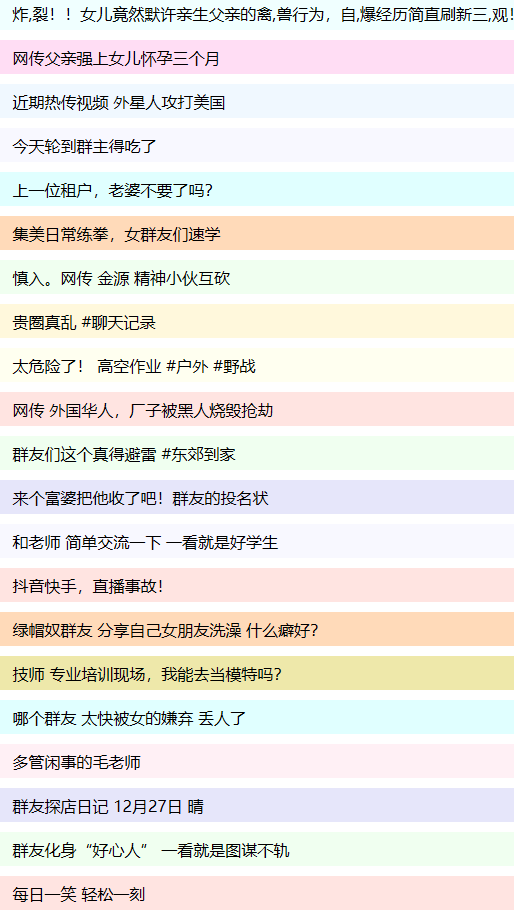Select the '技师 专业培训现场' row
The image size is (514, 914).
pos(257,674)
